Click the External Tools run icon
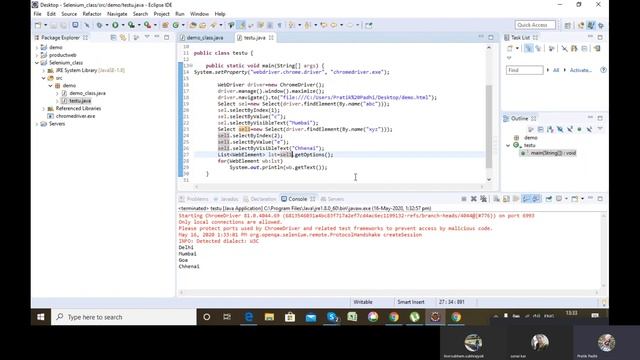Image resolution: width=640 pixels, height=360 pixels. [x=147, y=25]
